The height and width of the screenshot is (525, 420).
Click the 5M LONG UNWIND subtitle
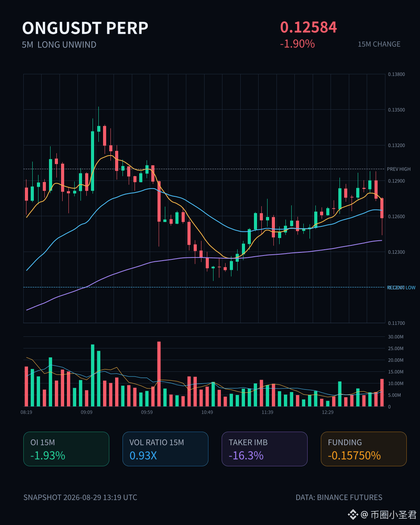59,45
